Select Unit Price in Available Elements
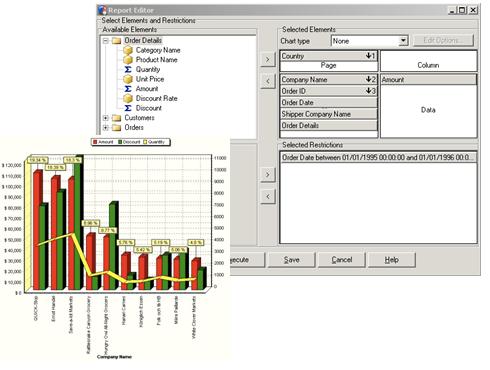The width and height of the screenshot is (490, 370). pyautogui.click(x=150, y=79)
